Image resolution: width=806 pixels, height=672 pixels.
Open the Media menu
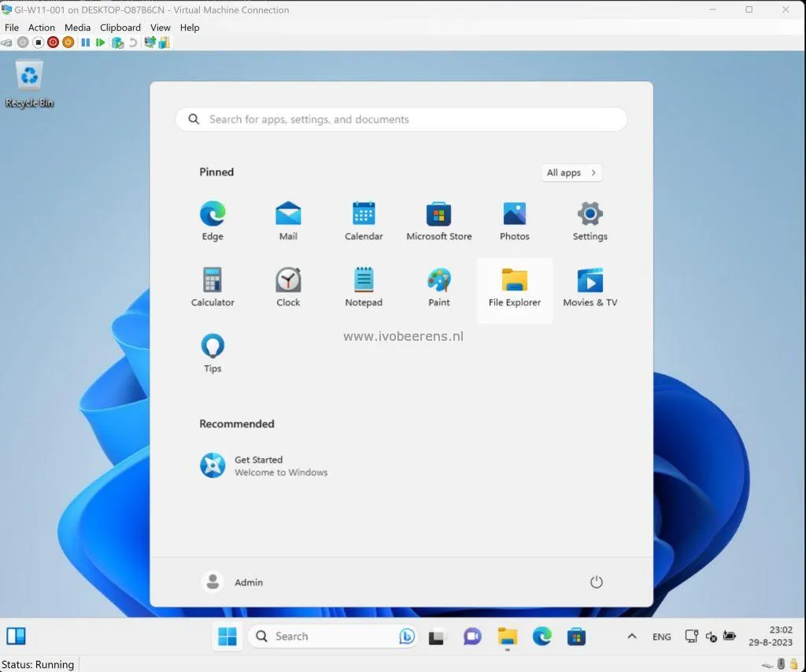[x=77, y=28]
